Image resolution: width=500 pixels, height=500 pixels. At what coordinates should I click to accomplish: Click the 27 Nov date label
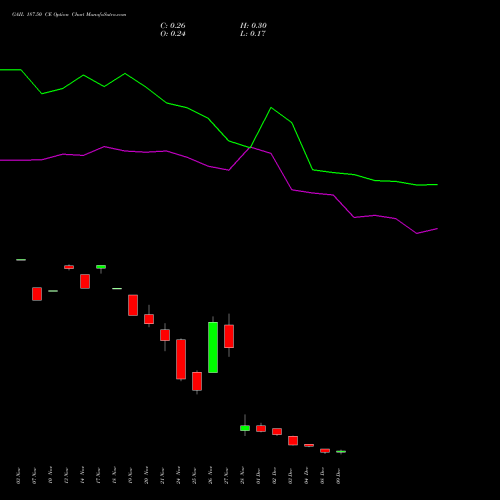pyautogui.click(x=226, y=475)
